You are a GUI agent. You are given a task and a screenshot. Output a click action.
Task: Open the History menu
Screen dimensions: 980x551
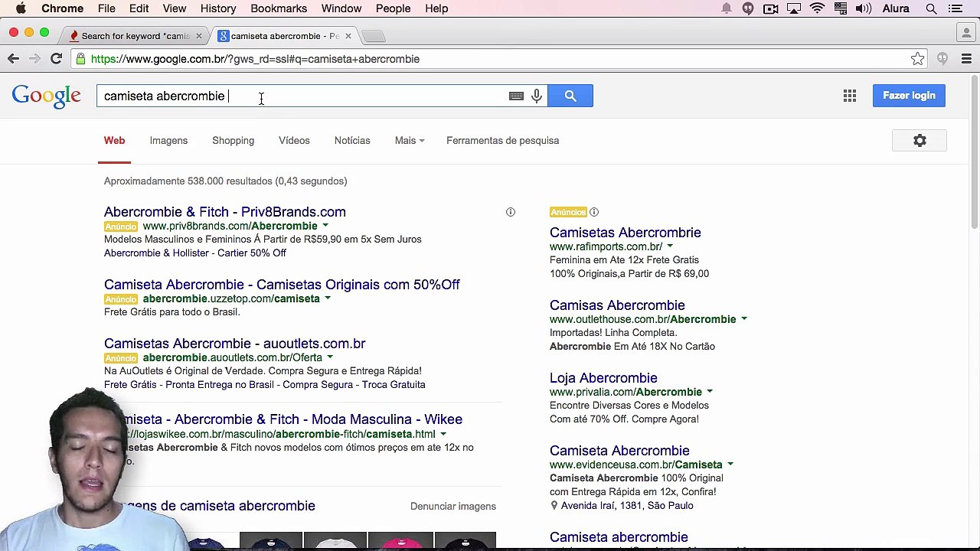218,8
